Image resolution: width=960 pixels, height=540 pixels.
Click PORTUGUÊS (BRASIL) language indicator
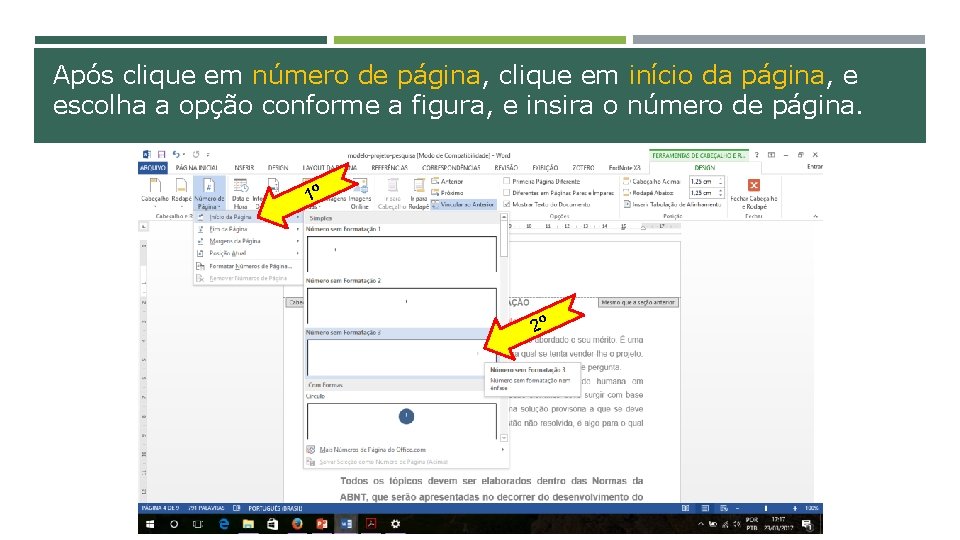point(275,508)
